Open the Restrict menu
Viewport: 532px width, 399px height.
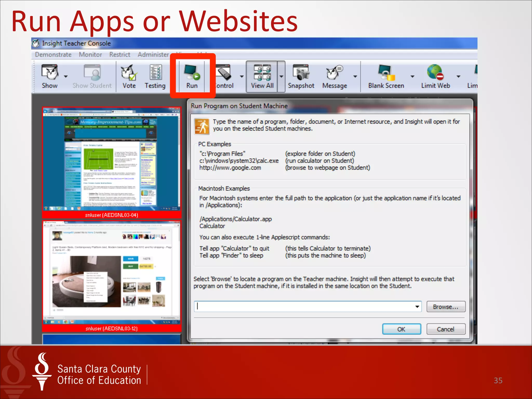(x=119, y=55)
